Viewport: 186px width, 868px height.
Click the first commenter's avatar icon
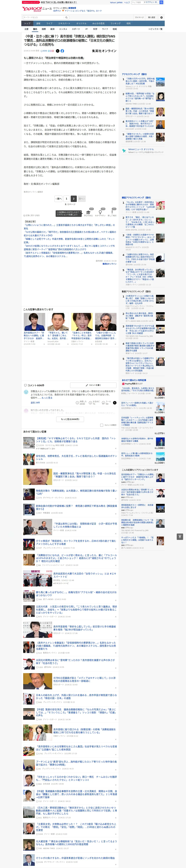click(26, 392)
